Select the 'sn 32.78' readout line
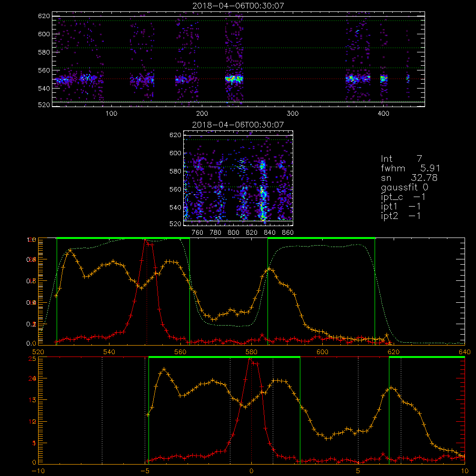The width and height of the screenshot is (476, 476). 409,178
